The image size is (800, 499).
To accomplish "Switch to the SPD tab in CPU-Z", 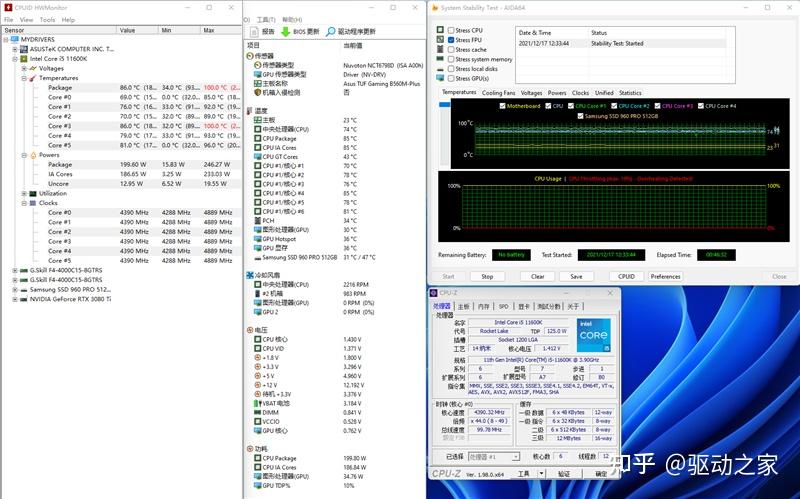I will (x=504, y=306).
